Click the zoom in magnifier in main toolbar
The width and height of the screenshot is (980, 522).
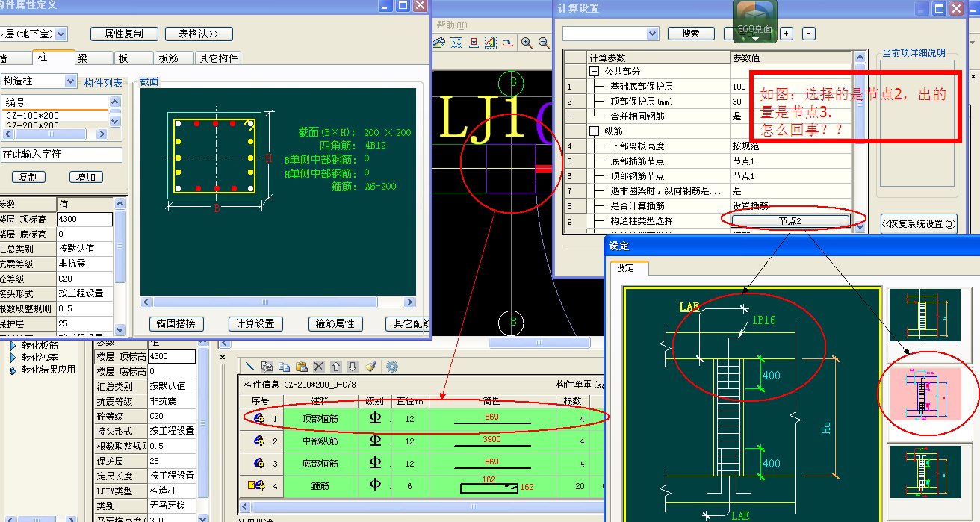(527, 43)
